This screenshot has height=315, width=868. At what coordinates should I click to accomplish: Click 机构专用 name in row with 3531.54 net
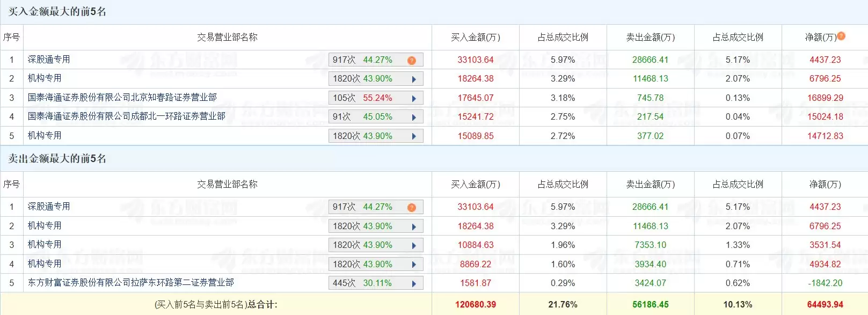[x=45, y=244]
